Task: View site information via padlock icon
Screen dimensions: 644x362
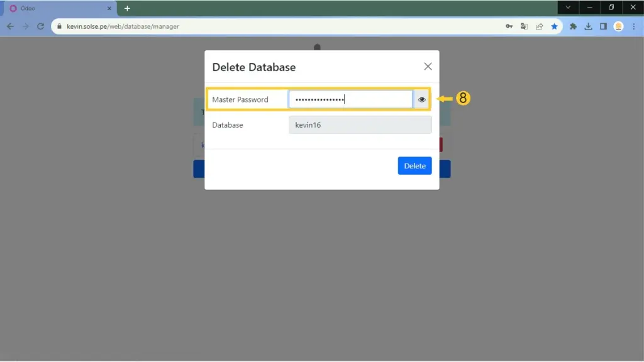Action: pyautogui.click(x=60, y=27)
